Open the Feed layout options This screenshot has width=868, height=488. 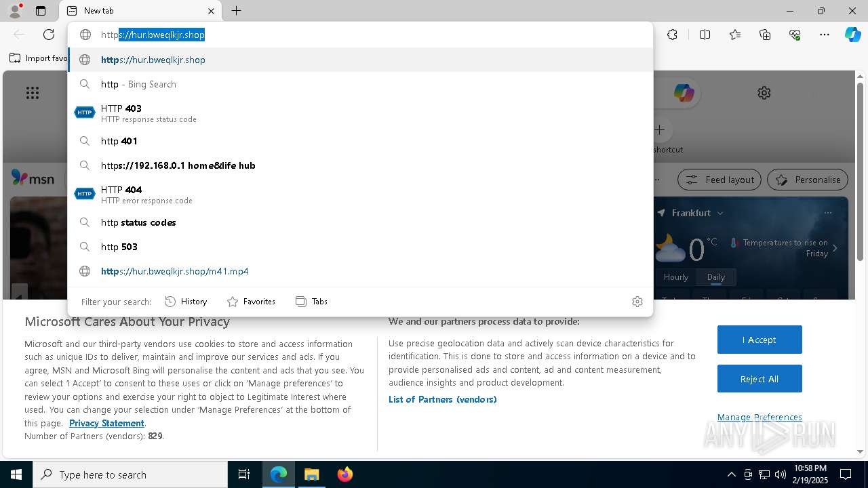(719, 180)
